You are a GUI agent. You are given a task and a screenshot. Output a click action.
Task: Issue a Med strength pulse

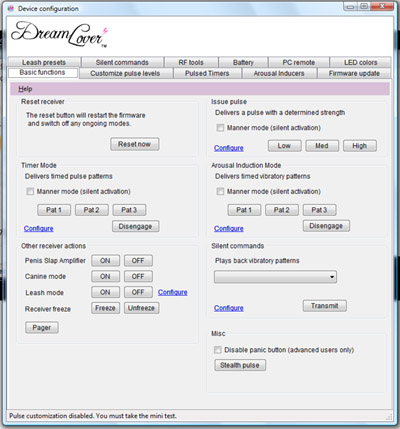pos(322,146)
